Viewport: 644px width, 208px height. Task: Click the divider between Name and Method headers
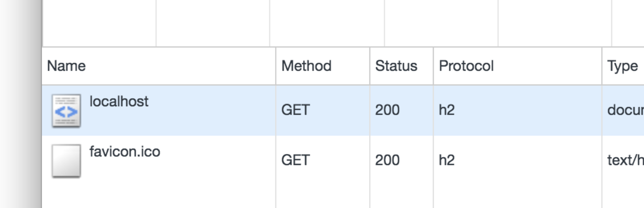click(276, 66)
